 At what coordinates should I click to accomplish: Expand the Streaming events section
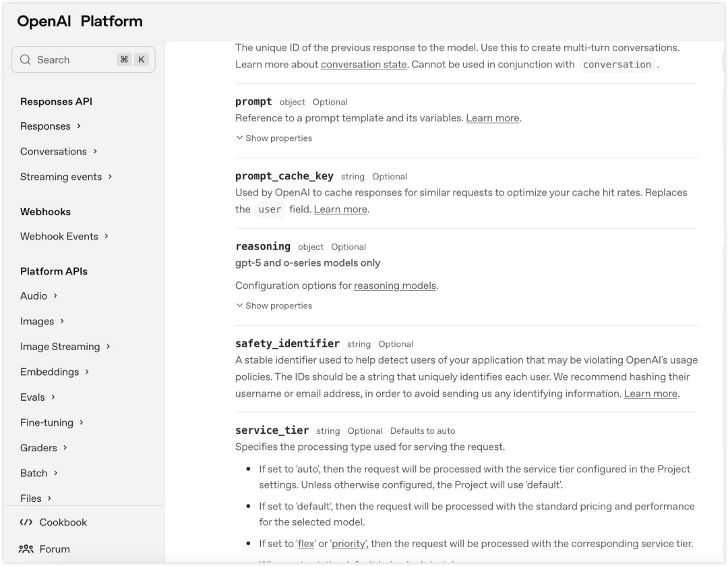point(110,177)
